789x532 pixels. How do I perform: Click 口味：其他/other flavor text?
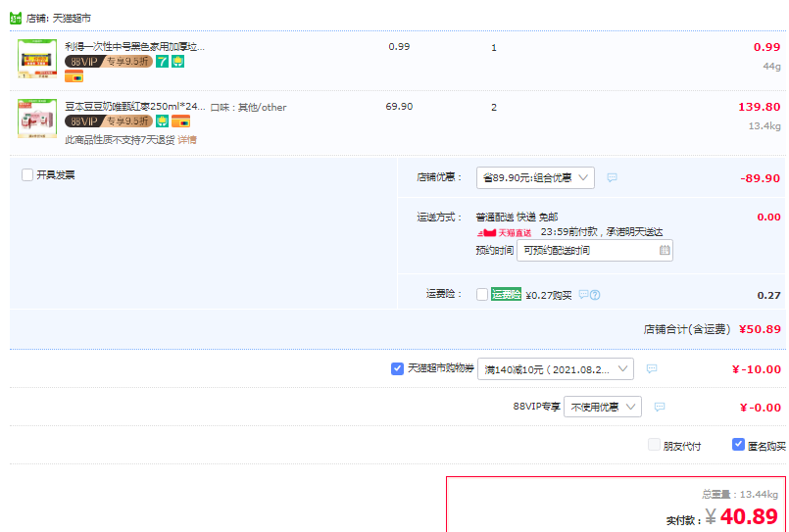(x=248, y=107)
